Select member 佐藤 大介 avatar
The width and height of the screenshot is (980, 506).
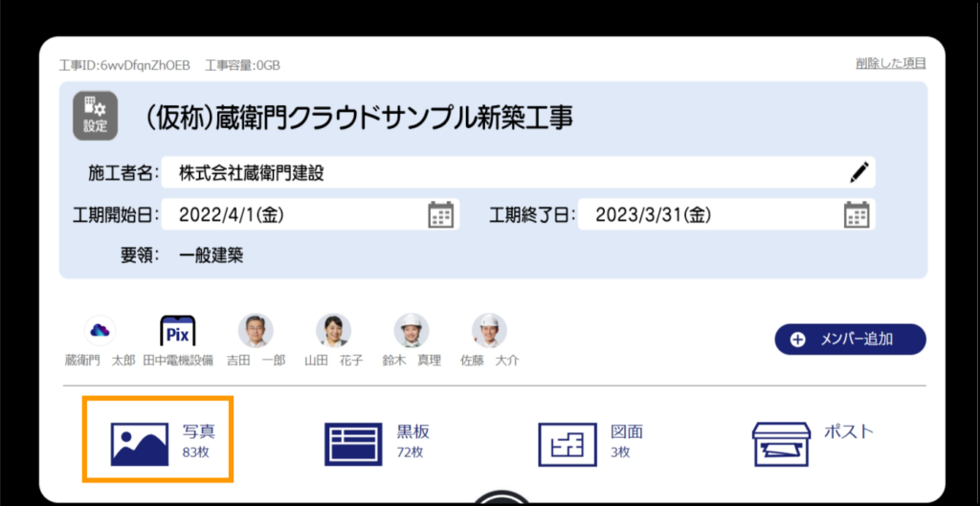pos(489,331)
